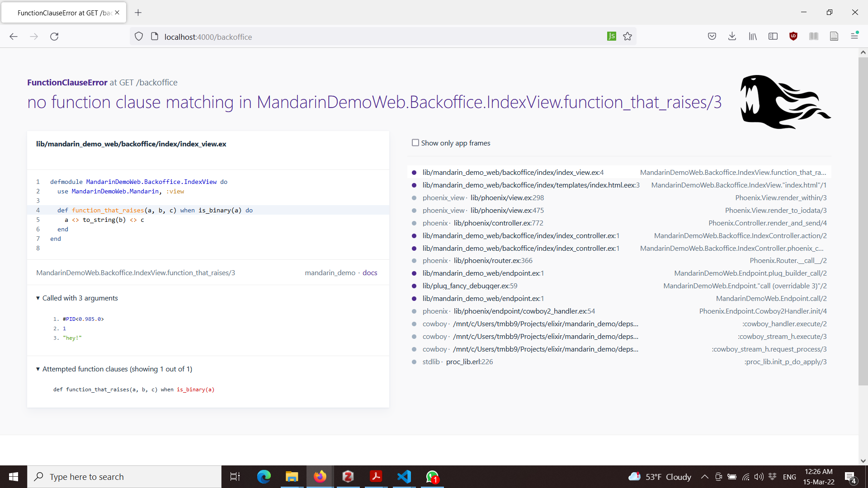Toggle the sidebar view icon
Image resolution: width=868 pixels, height=488 pixels.
tap(773, 37)
